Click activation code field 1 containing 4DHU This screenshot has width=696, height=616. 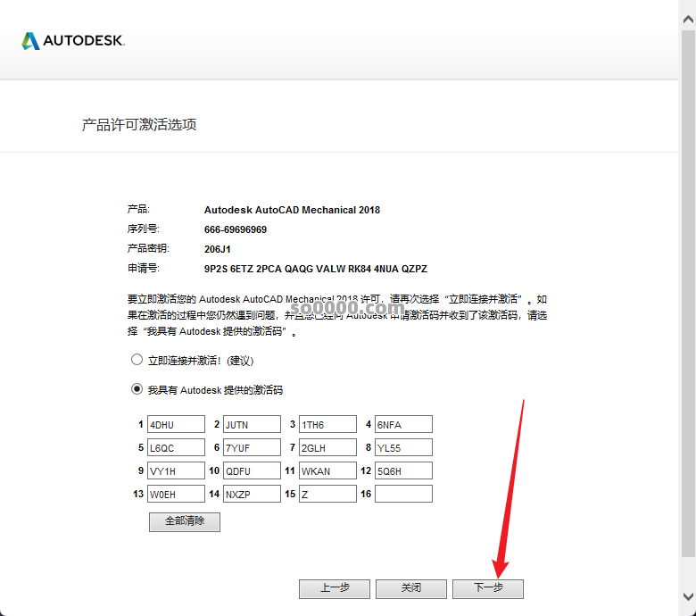tap(176, 424)
